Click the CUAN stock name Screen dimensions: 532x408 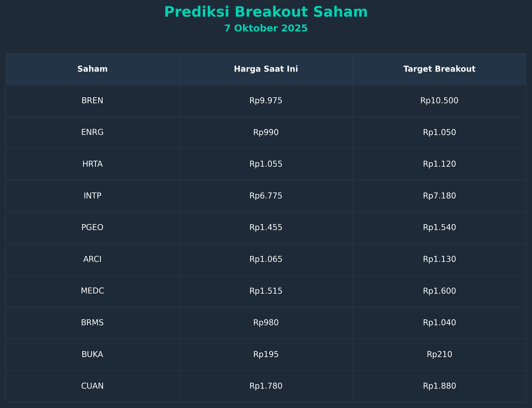(x=92, y=386)
